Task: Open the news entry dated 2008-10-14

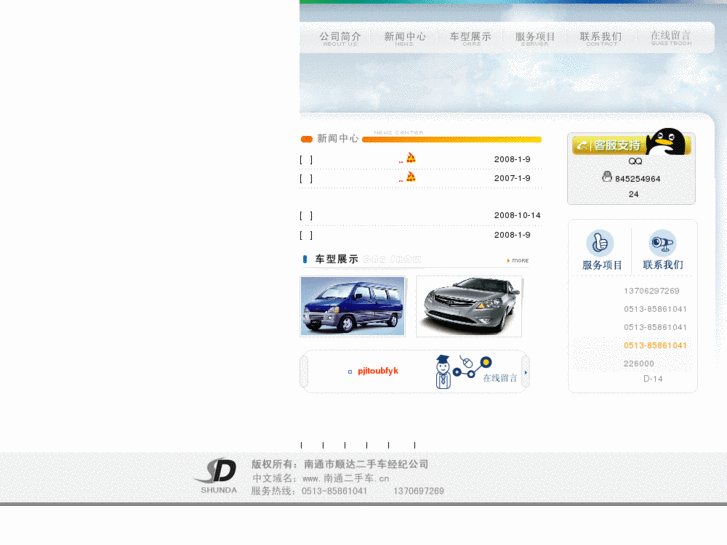Action: 420,216
